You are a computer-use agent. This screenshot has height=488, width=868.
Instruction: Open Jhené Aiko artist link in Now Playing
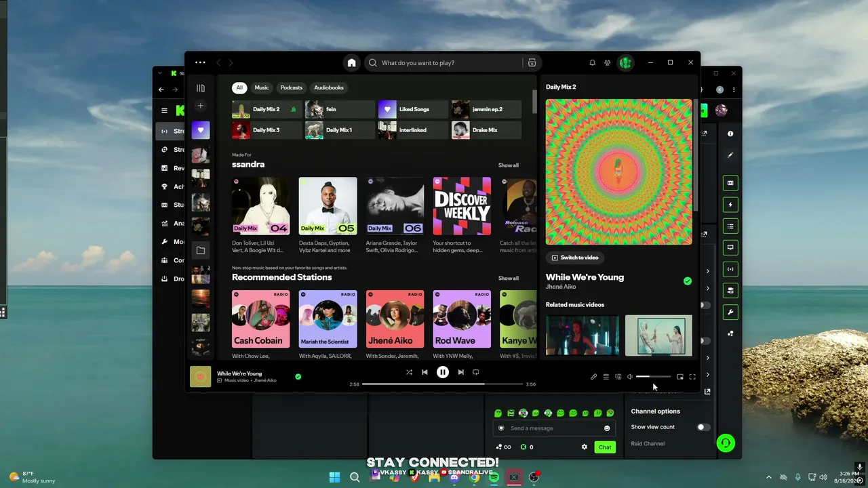click(561, 287)
